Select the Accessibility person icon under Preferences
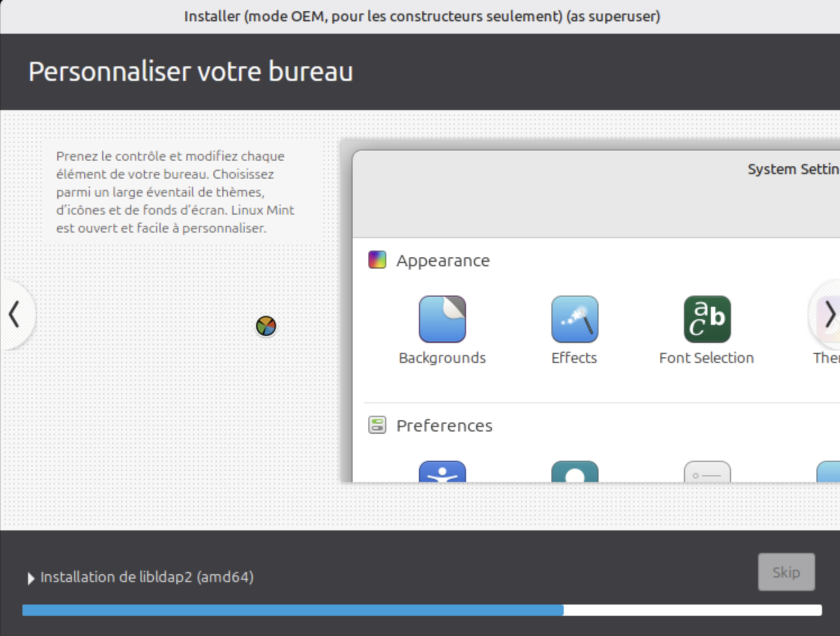The width and height of the screenshot is (840, 636). click(x=442, y=471)
